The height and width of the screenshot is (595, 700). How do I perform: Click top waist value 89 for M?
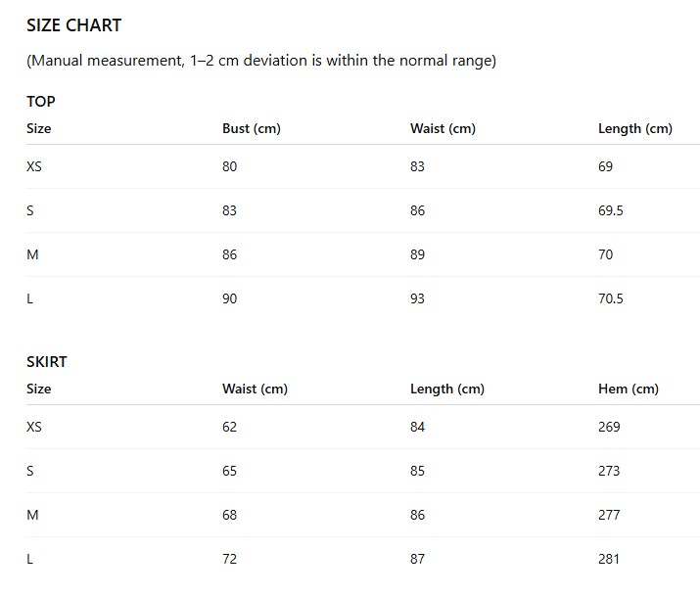[x=417, y=254]
